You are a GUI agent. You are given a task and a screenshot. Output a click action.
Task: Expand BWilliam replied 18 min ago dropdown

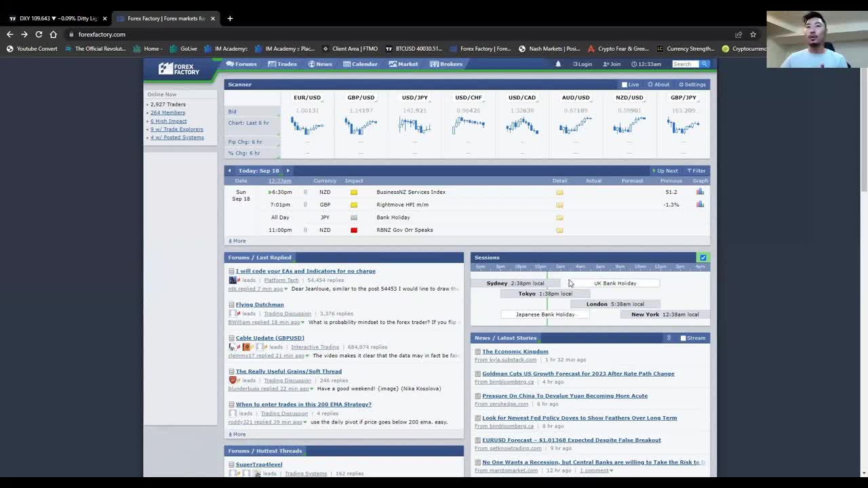click(302, 323)
